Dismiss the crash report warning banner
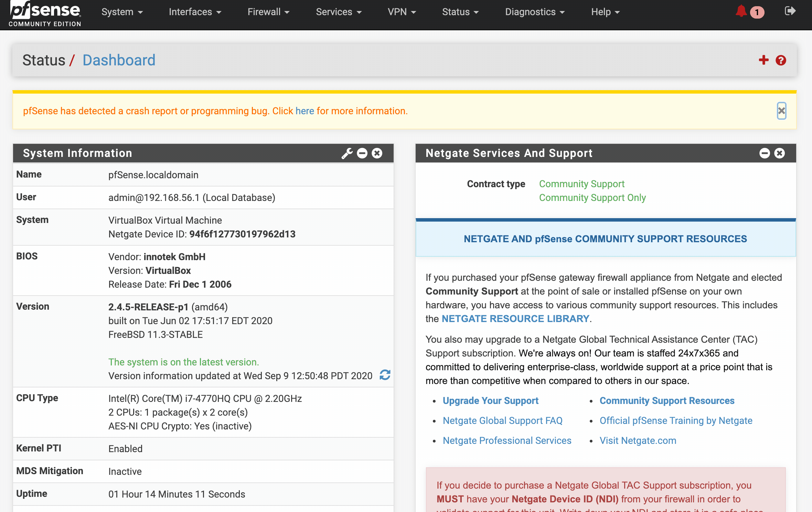 tap(781, 111)
